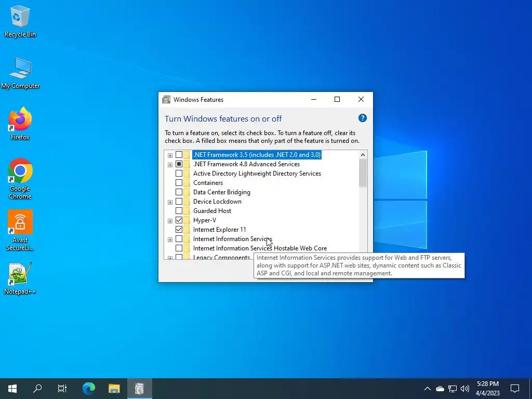Enable .NET Framework 3.5 checkbox
The width and height of the screenshot is (532, 399).
(179, 155)
